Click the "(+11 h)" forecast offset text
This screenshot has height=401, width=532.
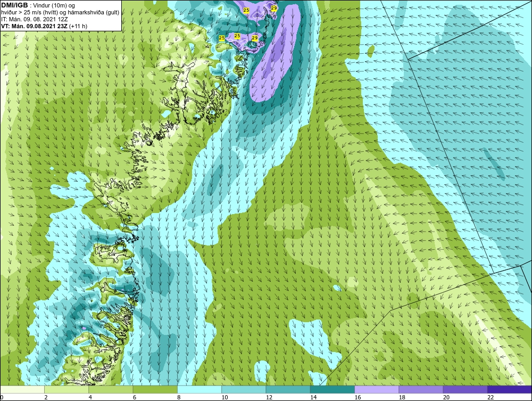click(x=78, y=26)
